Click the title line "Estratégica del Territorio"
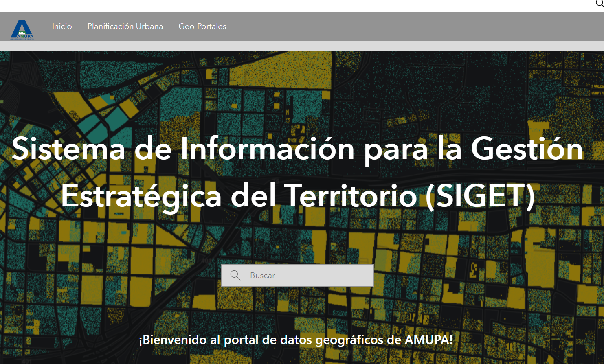This screenshot has width=604, height=364. coord(239,196)
